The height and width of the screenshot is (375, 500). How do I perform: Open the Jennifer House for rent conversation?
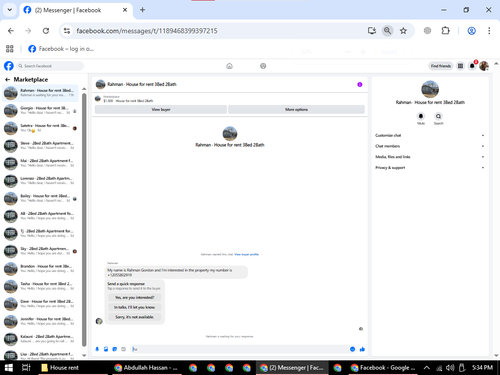(40, 321)
